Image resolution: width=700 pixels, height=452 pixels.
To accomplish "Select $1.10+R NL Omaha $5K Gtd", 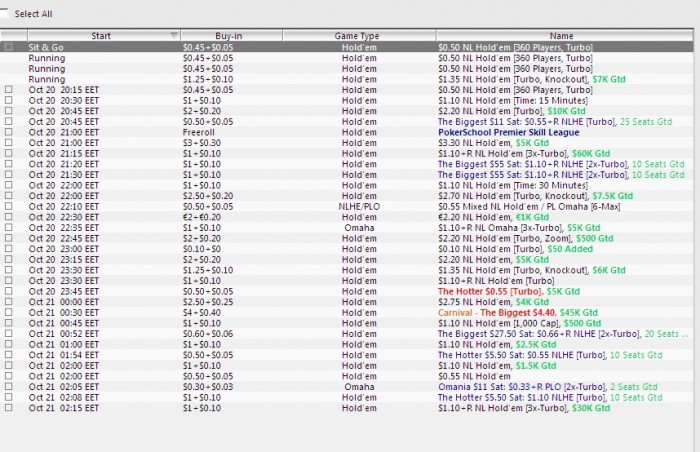I will pos(519,228).
